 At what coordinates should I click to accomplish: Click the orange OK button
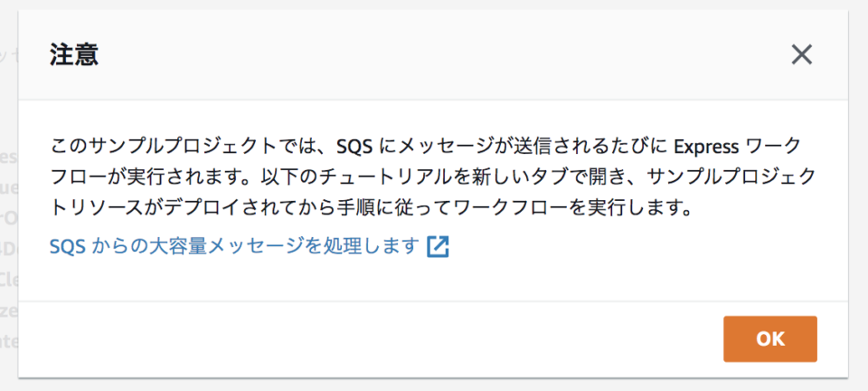[x=770, y=339]
